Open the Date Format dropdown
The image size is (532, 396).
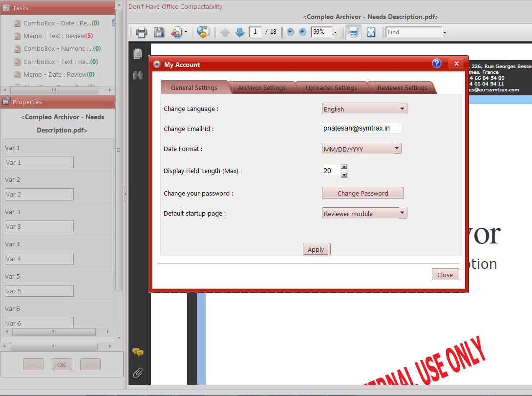click(362, 149)
